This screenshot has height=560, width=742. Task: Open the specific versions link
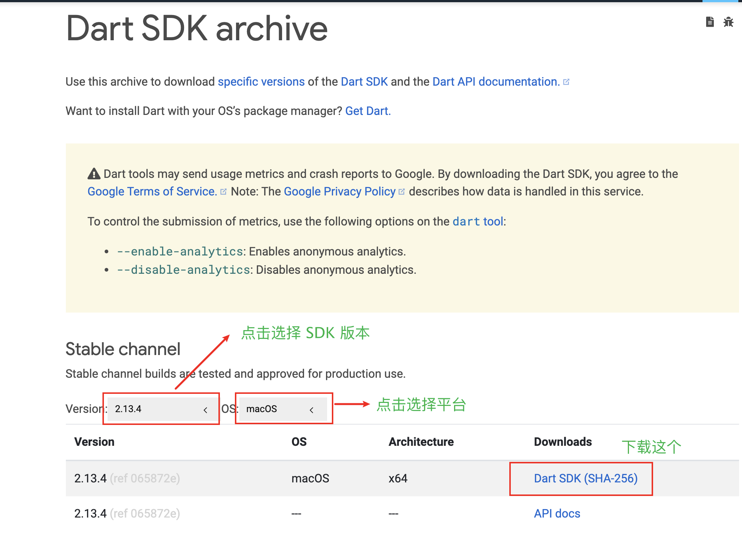[x=261, y=82]
